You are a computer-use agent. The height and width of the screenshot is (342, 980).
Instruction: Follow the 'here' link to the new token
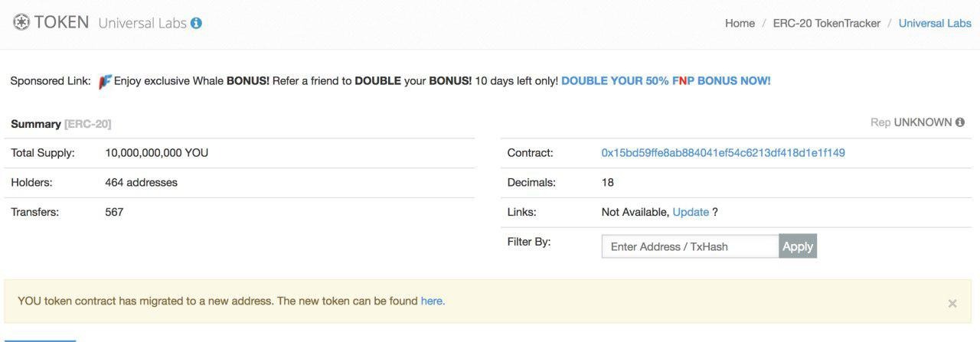point(433,301)
